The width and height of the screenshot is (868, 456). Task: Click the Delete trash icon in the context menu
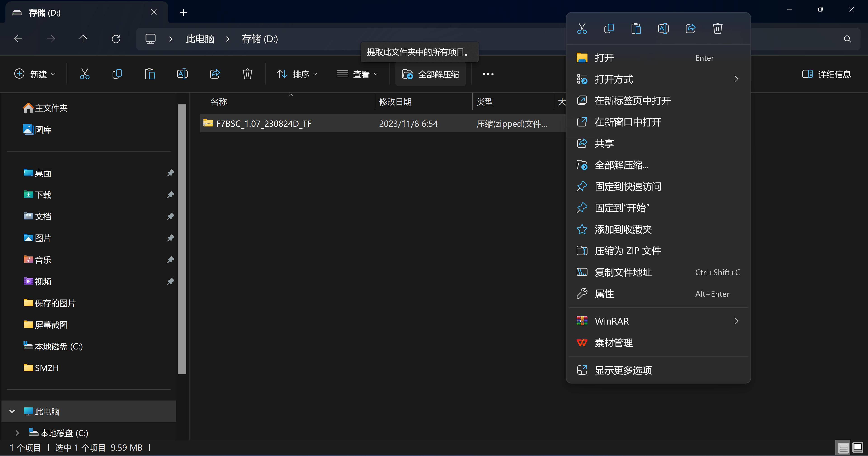[717, 29]
